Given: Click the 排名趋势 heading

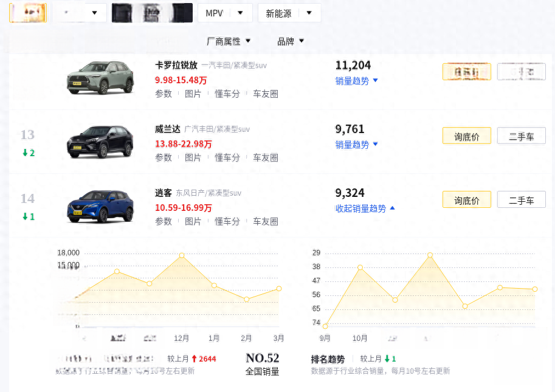Looking at the screenshot, I should (x=328, y=359).
